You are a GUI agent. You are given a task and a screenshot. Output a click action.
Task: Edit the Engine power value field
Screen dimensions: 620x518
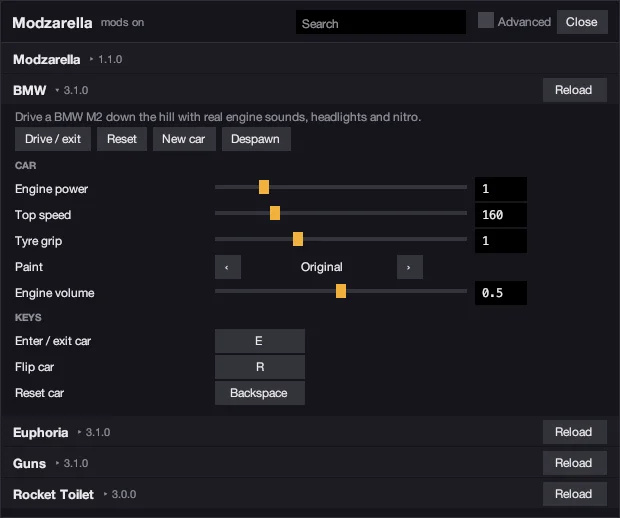501,189
